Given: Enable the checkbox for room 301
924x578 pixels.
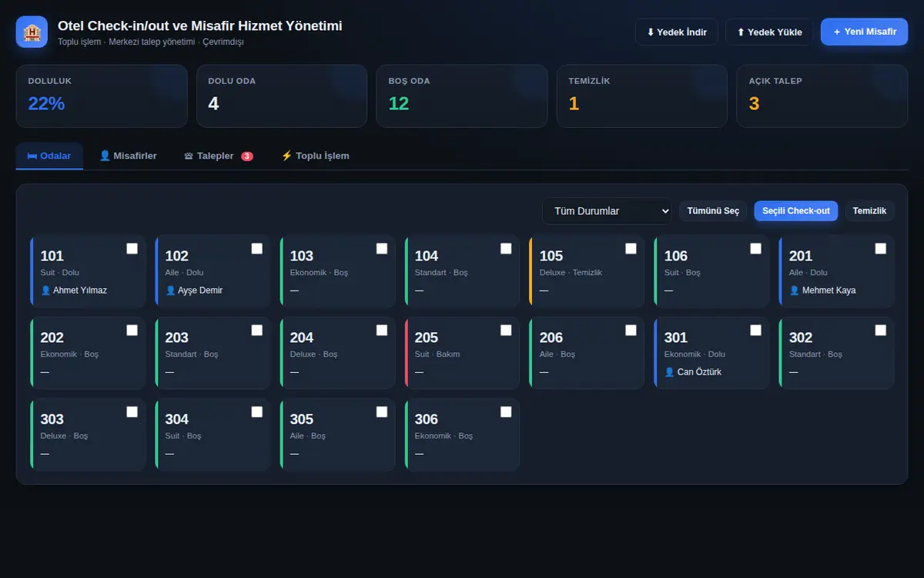Looking at the screenshot, I should click(x=755, y=330).
